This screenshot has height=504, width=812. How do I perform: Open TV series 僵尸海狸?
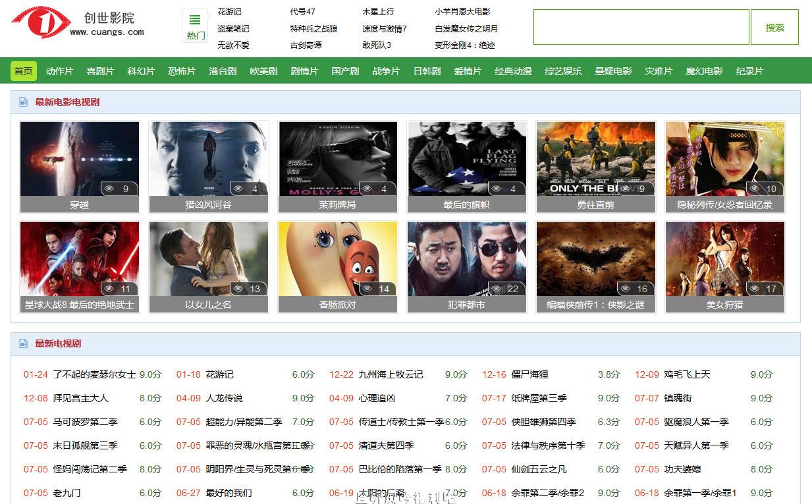click(x=529, y=374)
